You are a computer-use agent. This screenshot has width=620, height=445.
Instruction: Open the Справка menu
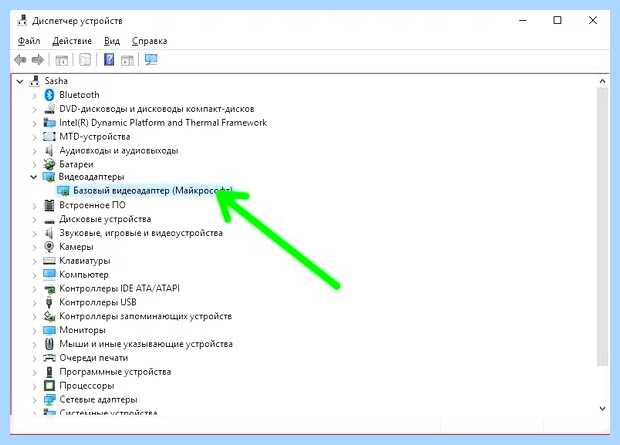149,41
